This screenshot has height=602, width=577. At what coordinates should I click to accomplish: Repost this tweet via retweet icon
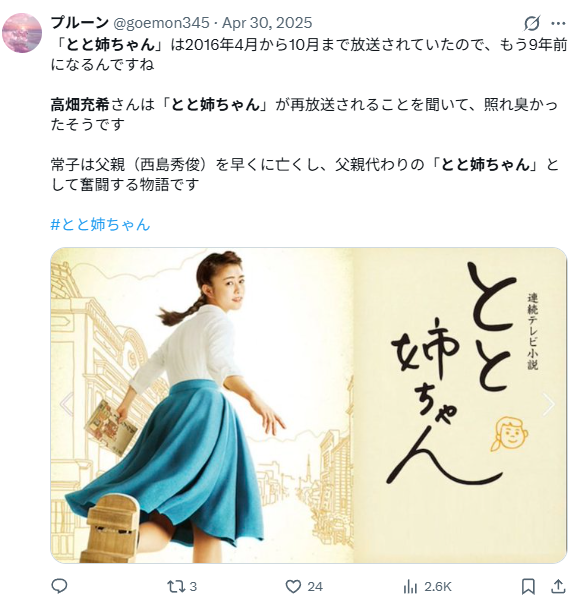coord(175,586)
